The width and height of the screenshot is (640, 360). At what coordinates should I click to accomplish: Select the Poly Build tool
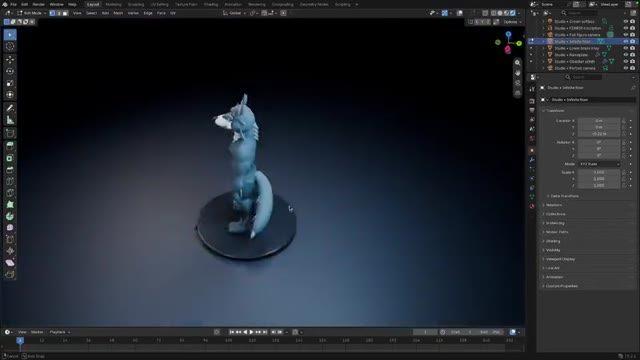coord(10,204)
